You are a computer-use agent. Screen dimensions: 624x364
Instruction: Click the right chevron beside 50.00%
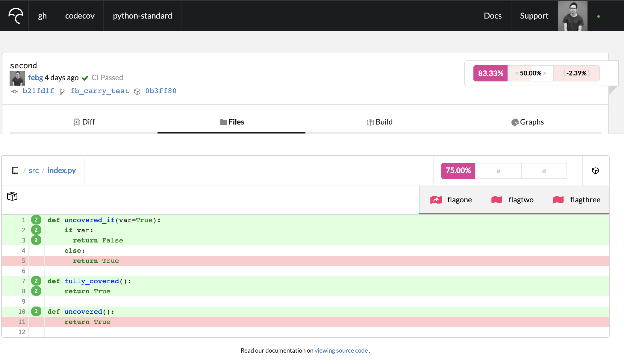coord(544,73)
